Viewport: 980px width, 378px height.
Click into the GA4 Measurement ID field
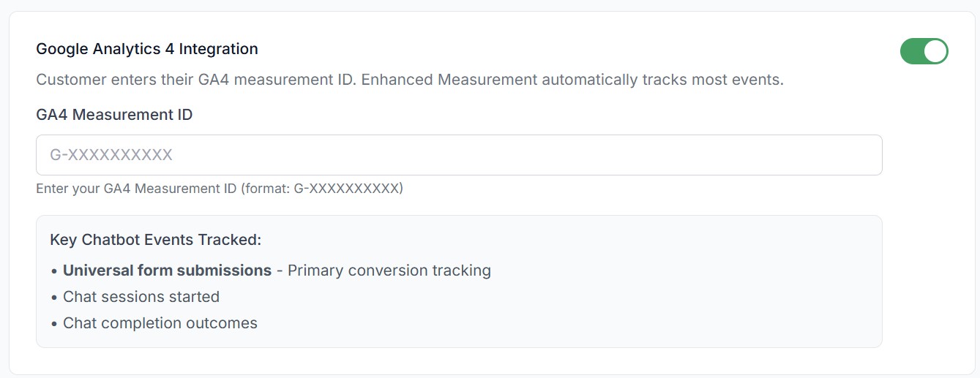[458, 155]
